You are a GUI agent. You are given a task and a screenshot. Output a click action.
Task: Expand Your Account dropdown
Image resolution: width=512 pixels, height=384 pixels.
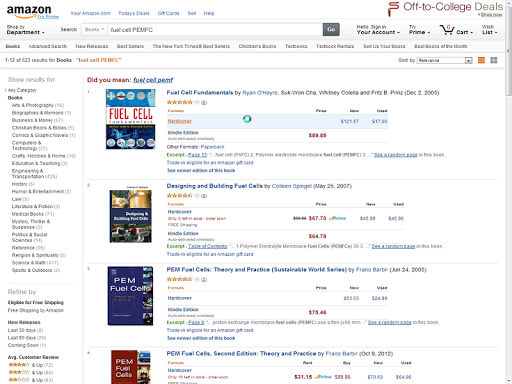[x=378, y=30]
